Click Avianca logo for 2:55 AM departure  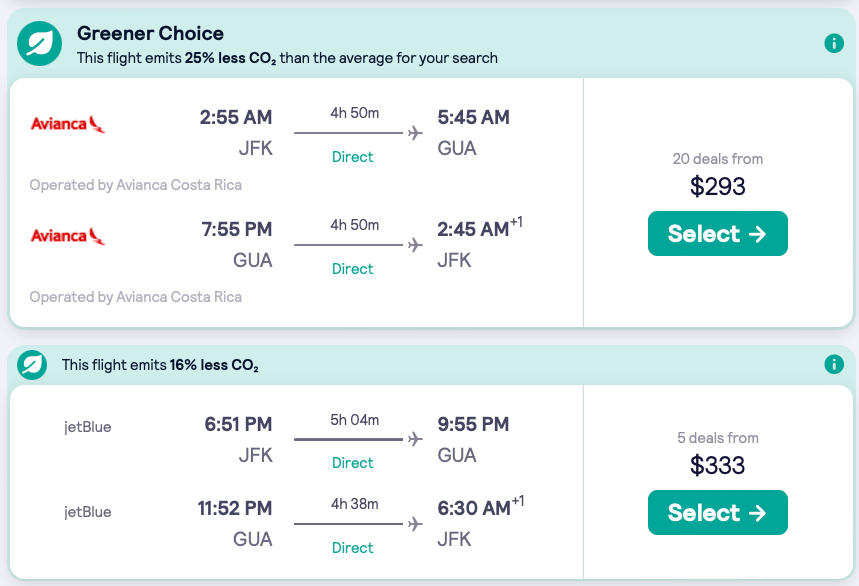coord(68,124)
